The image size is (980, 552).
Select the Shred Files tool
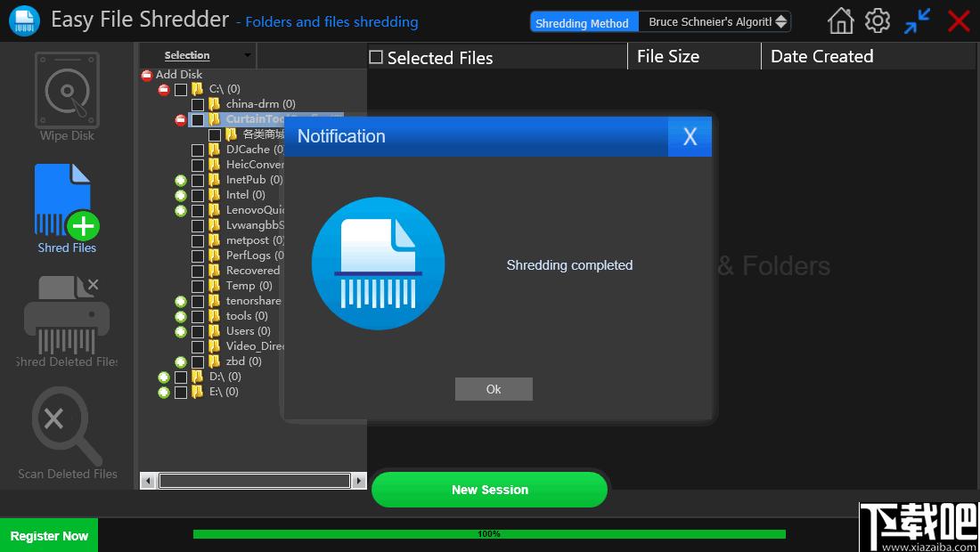(67, 208)
